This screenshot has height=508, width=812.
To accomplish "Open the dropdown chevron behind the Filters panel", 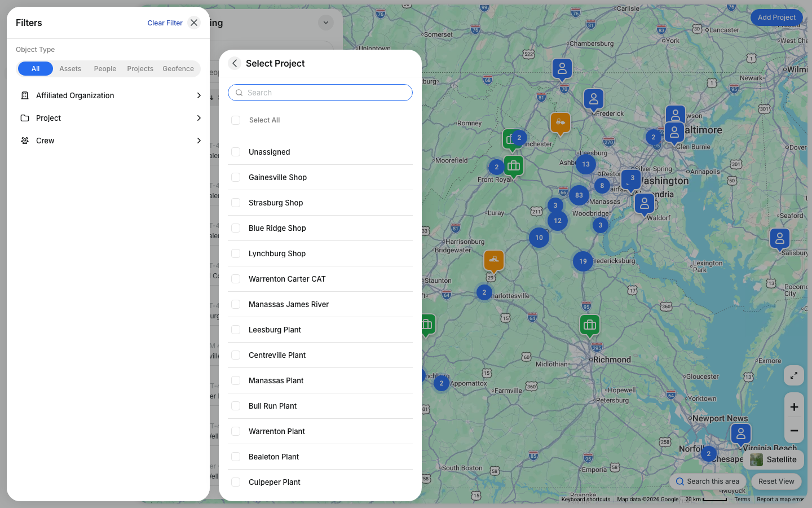I will click(x=326, y=23).
